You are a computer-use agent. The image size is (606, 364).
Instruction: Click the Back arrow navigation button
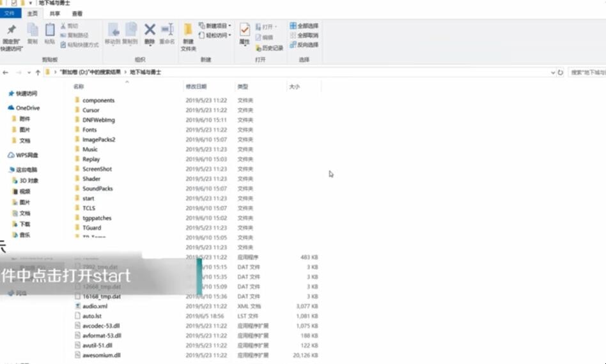coord(6,73)
